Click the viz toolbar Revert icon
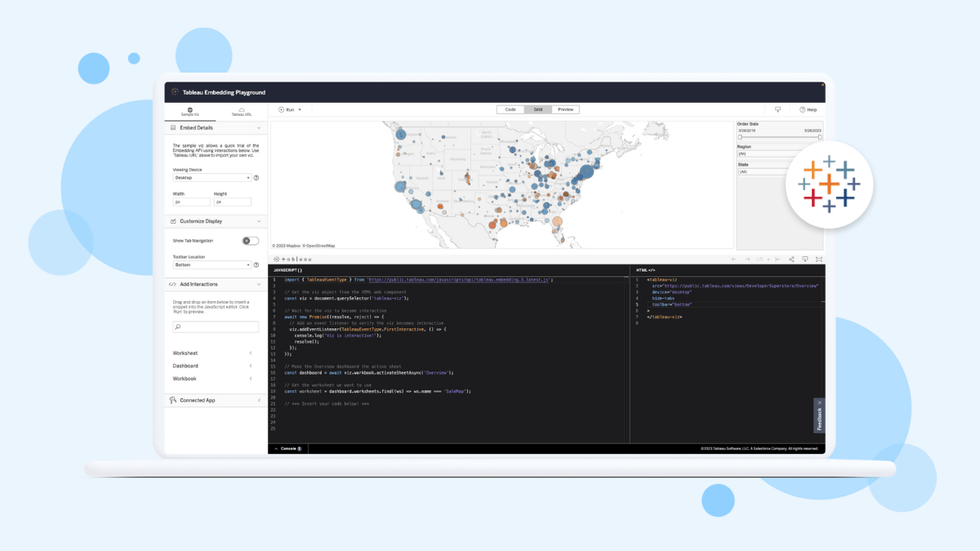The height and width of the screenshot is (551, 980). click(777, 259)
